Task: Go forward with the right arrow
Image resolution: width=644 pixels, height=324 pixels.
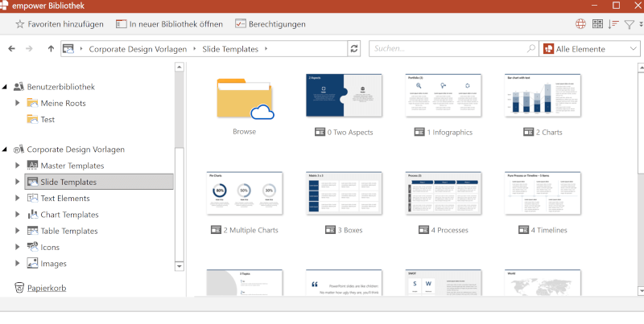Action: [x=29, y=49]
